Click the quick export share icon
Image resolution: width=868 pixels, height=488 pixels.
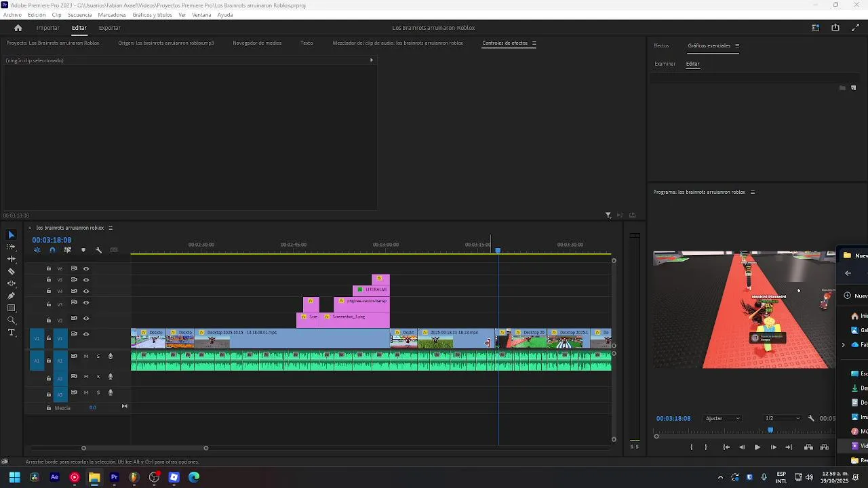[835, 28]
